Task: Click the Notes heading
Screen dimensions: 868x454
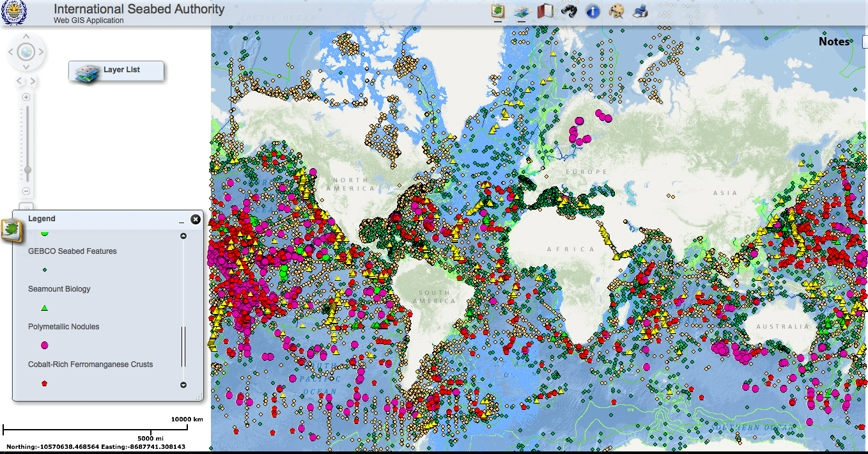Action: coord(834,42)
